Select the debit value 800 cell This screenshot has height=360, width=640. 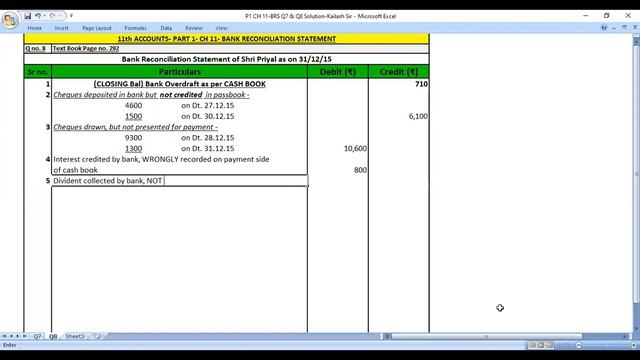click(338, 170)
